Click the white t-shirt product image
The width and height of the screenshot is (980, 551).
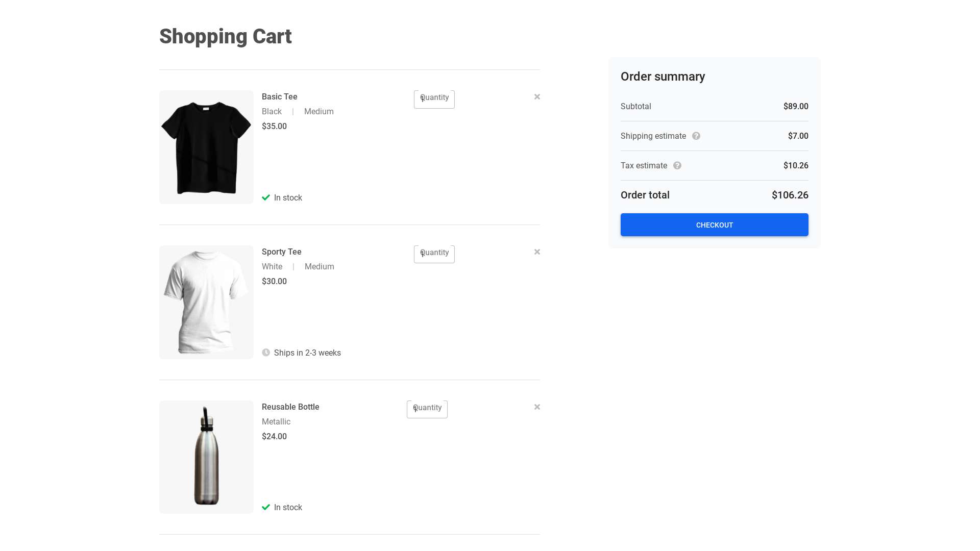coord(206,302)
